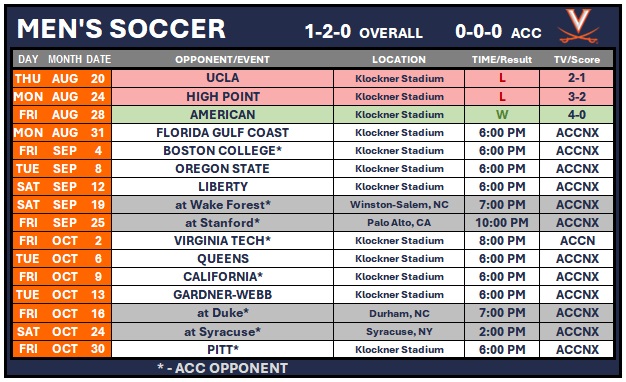626x382 pixels.
Task: Click the Virginia crossed sabres logo
Action: [578, 26]
